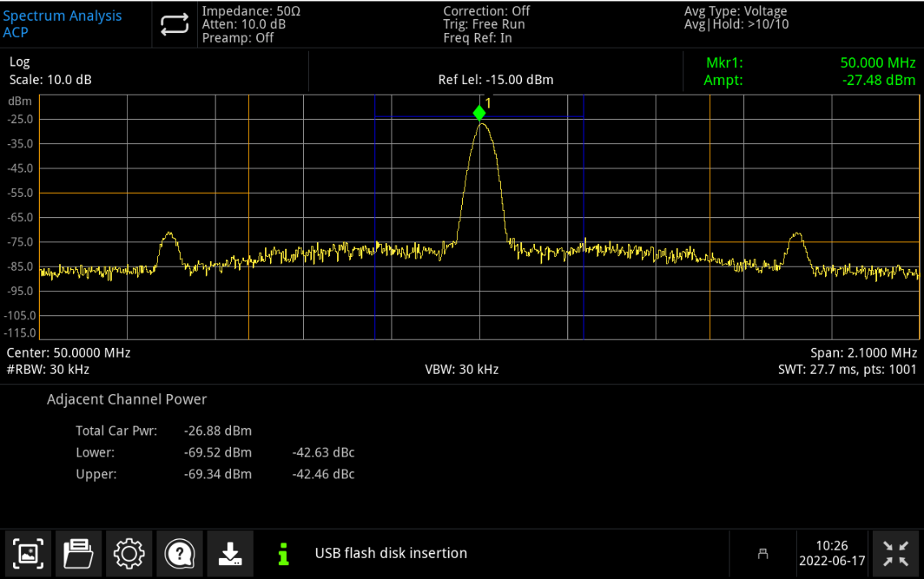Image resolution: width=924 pixels, height=579 pixels.
Task: Open the Avg Type Voltage selector
Action: pos(736,11)
